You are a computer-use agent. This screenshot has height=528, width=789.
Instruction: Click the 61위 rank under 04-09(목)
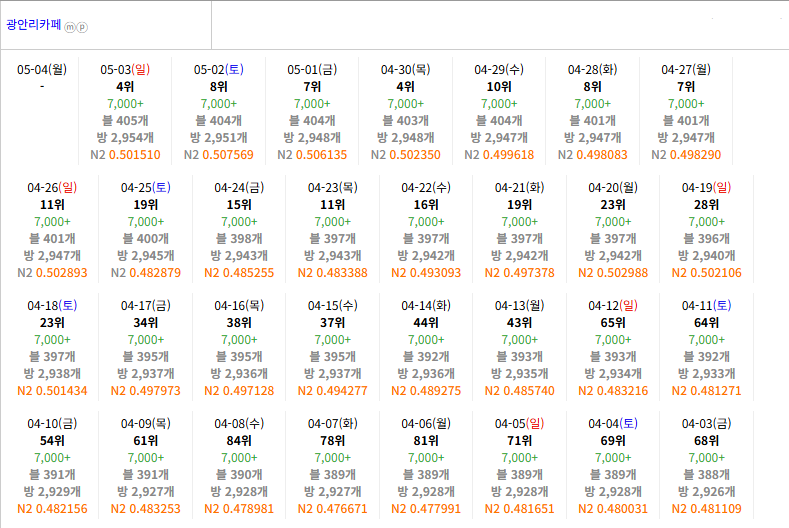tap(146, 441)
